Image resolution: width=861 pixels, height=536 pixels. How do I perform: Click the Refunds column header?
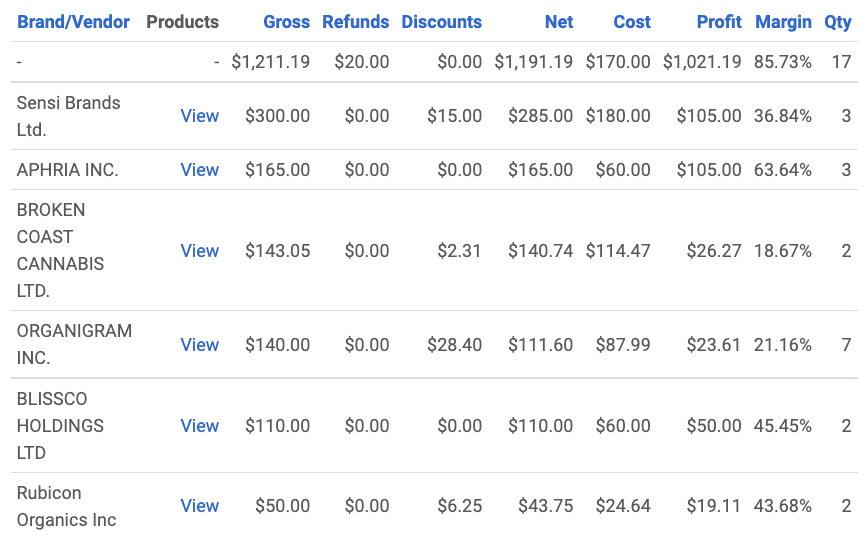tap(355, 21)
